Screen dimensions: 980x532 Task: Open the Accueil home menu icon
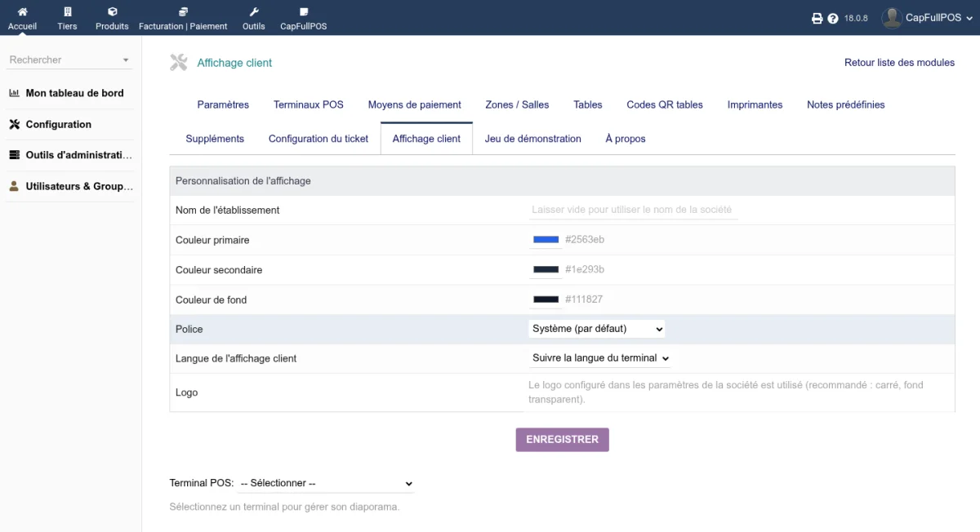[22, 12]
